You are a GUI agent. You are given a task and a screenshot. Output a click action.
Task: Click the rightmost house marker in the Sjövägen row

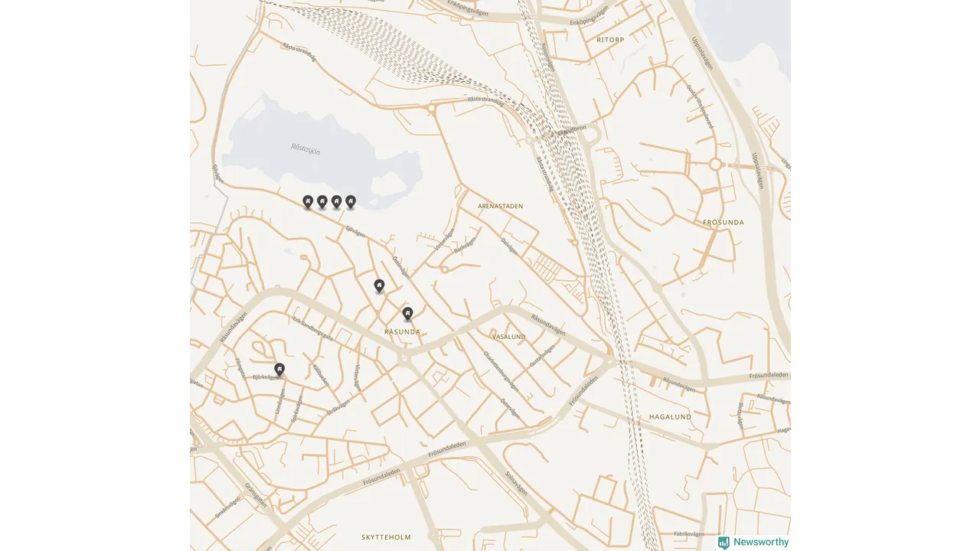click(351, 202)
